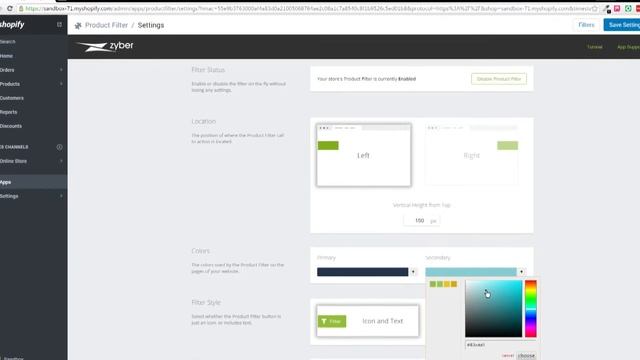Click the zyber logo

click(105, 46)
